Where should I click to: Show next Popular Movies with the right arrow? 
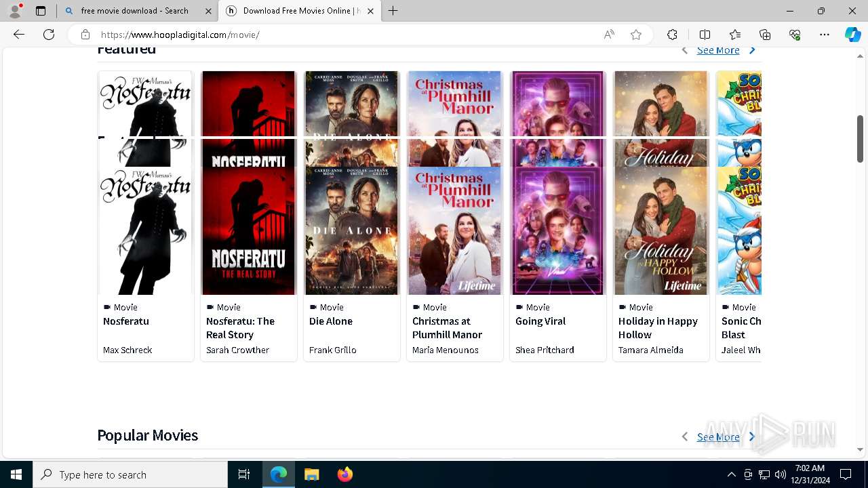tap(752, 437)
